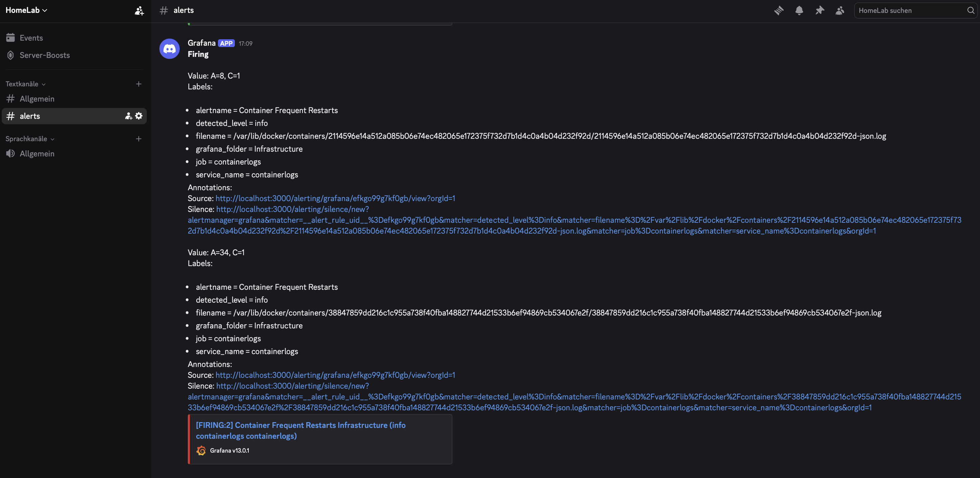Click the Grafana bot avatar
The image size is (980, 478).
tap(169, 49)
